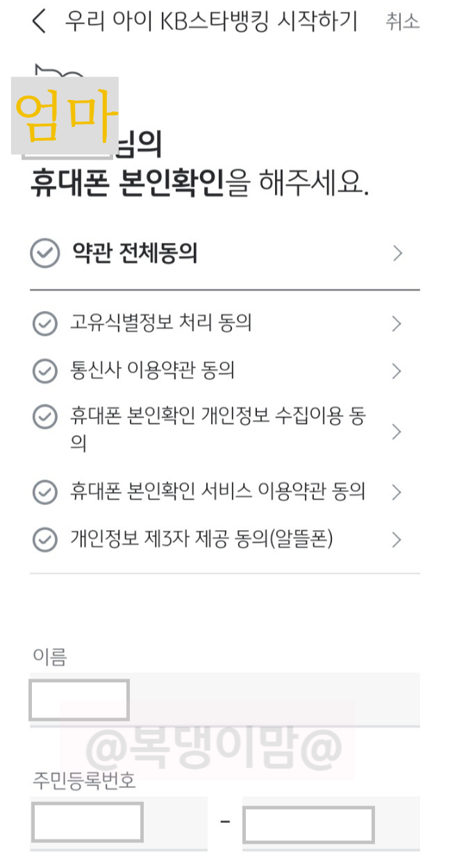Expand the 약관 전체동의 chevron
The image size is (450, 868).
(x=397, y=253)
